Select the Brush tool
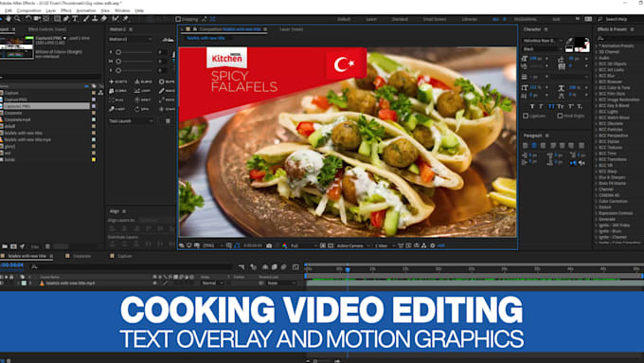This screenshot has height=363, width=644. click(86, 19)
